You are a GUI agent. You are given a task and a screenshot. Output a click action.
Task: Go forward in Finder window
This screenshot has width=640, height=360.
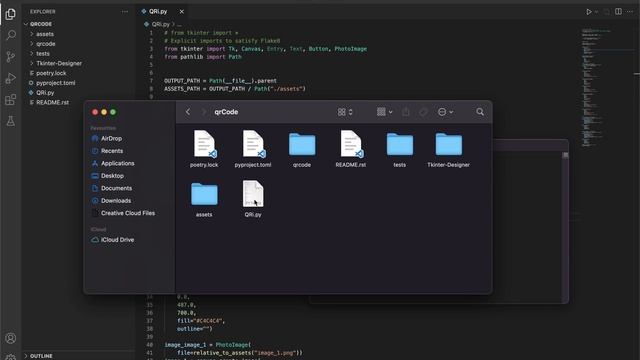tap(203, 112)
